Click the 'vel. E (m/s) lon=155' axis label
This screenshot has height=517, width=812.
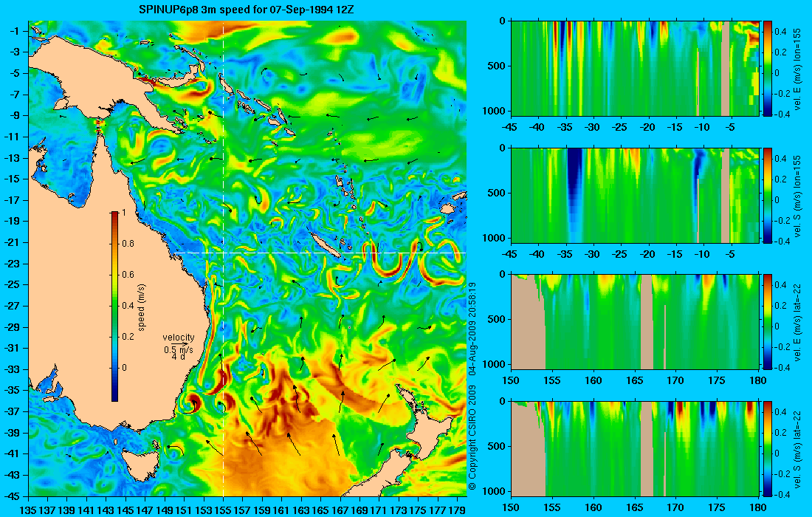coord(798,68)
